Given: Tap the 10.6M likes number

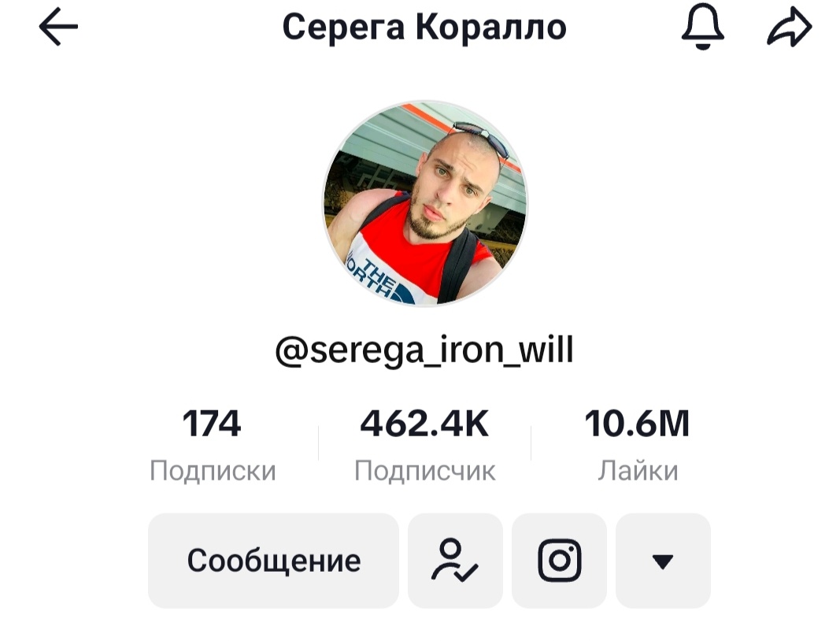Looking at the screenshot, I should [637, 424].
